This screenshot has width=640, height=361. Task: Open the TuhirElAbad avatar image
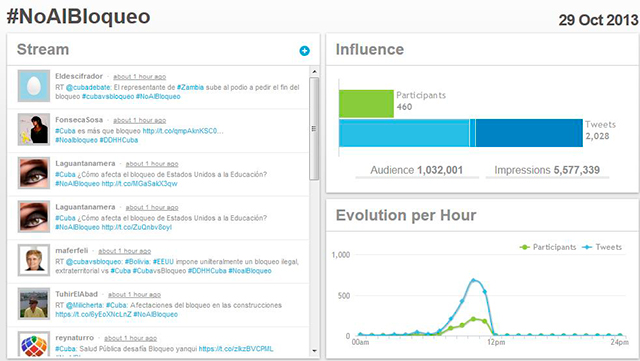pyautogui.click(x=34, y=304)
